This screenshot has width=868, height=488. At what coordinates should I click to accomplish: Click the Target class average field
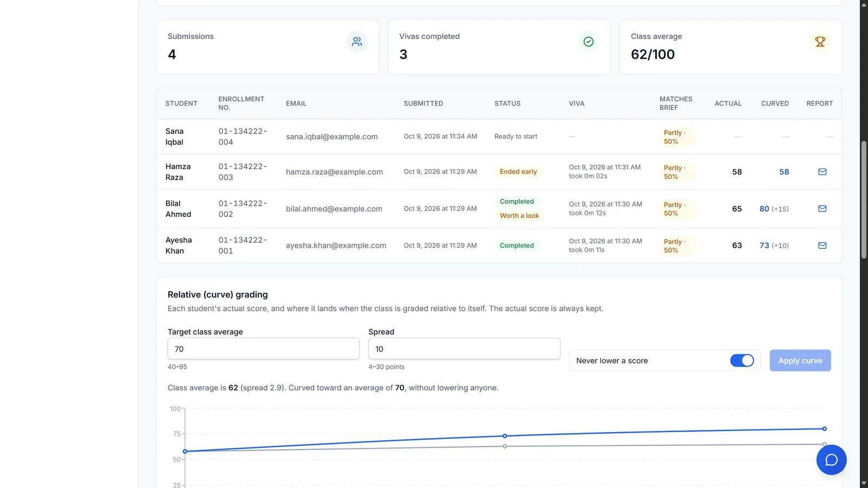point(264,349)
